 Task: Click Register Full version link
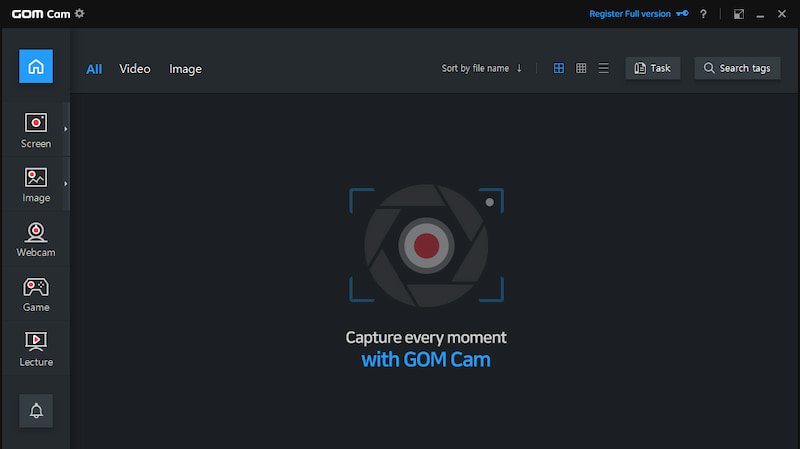point(630,14)
